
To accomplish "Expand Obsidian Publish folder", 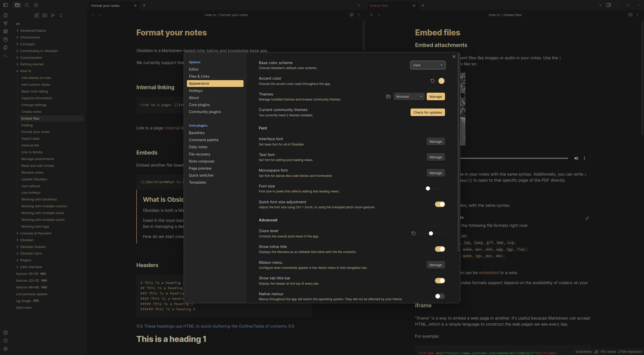I will tap(17, 247).
